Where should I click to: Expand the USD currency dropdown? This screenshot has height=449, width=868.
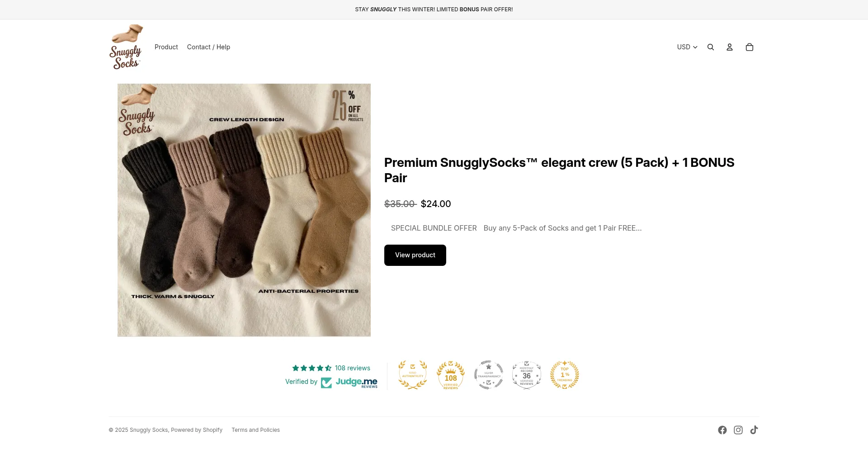pyautogui.click(x=687, y=47)
